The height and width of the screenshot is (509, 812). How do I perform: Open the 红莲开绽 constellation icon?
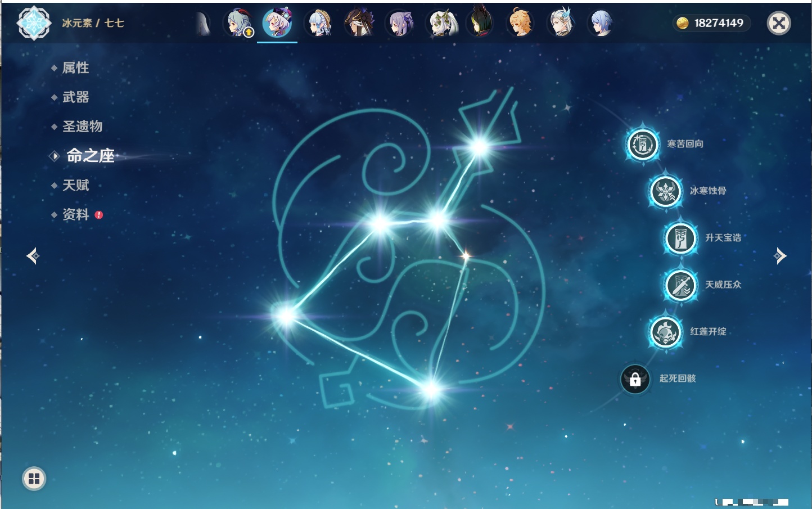pyautogui.click(x=666, y=332)
